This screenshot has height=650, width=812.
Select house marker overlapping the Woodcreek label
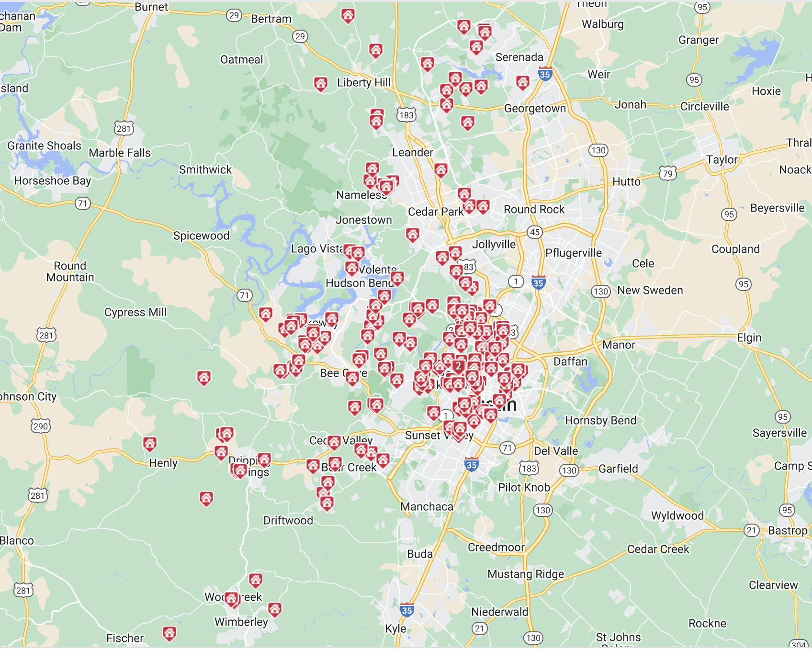(232, 600)
